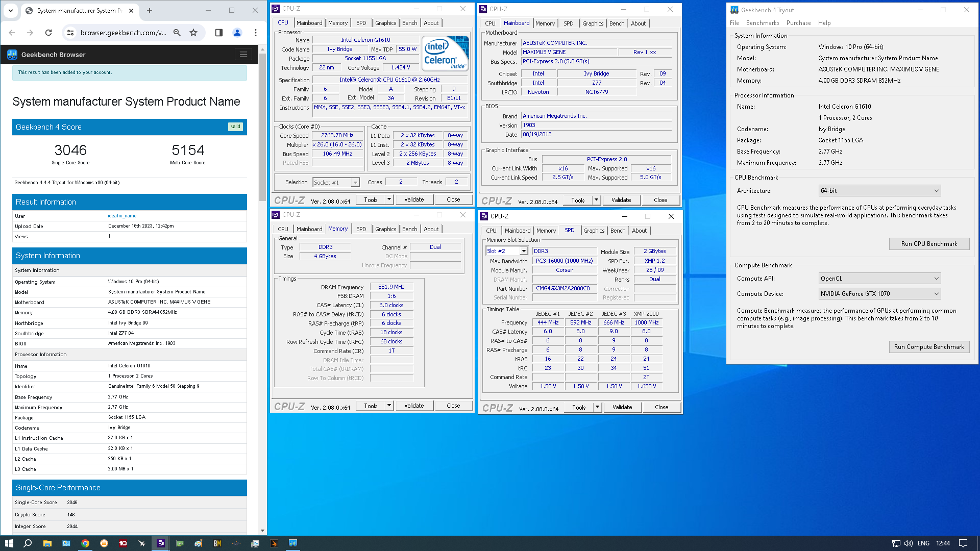Open Socket #1 selection dropdown in CPU-Z
The image size is (980, 551).
[336, 183]
